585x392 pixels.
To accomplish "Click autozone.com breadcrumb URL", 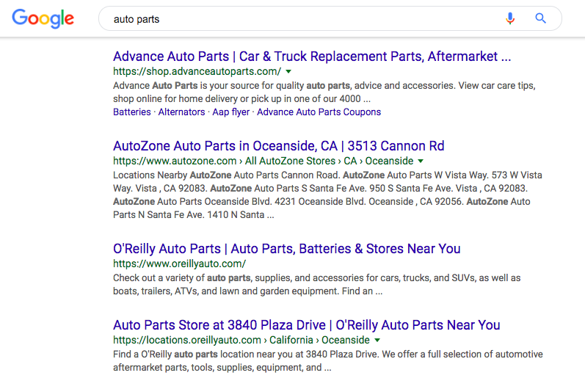I will tap(263, 161).
